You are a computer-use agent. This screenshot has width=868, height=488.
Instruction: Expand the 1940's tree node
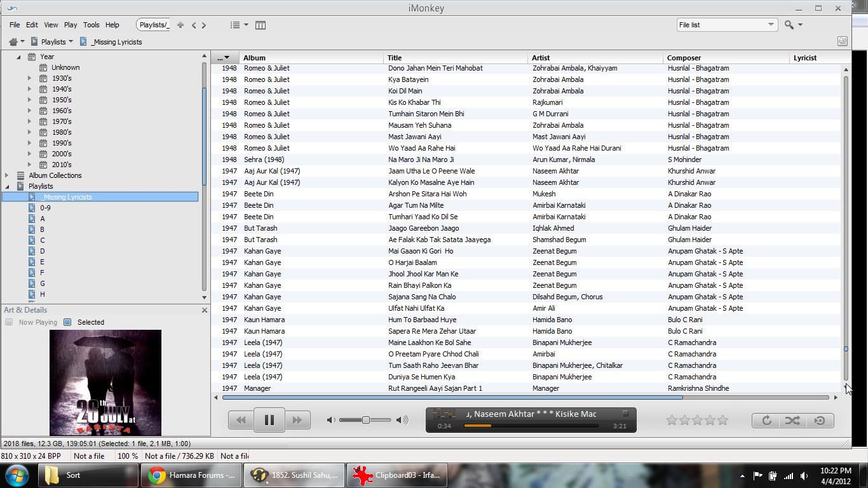tap(29, 89)
